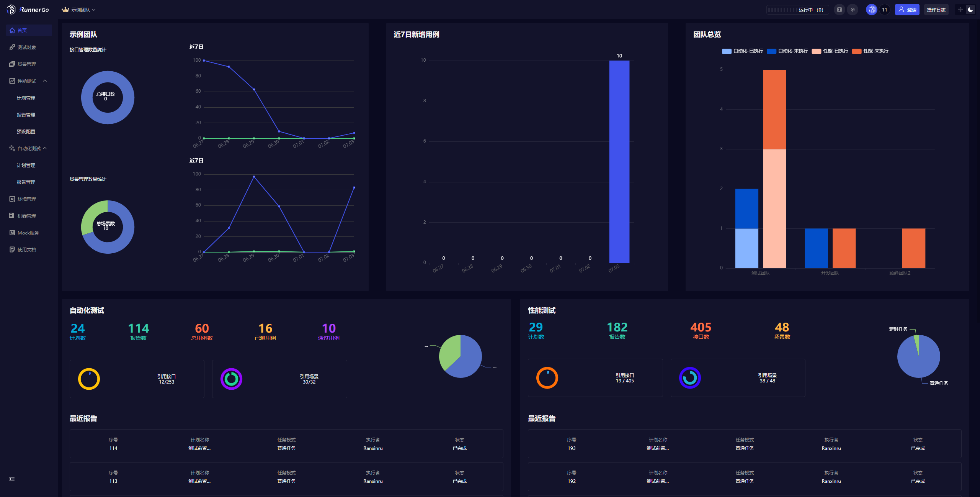Viewport: 980px width, 497px height.
Task: Open 场景管理 from the sidebar icon
Action: coord(12,64)
